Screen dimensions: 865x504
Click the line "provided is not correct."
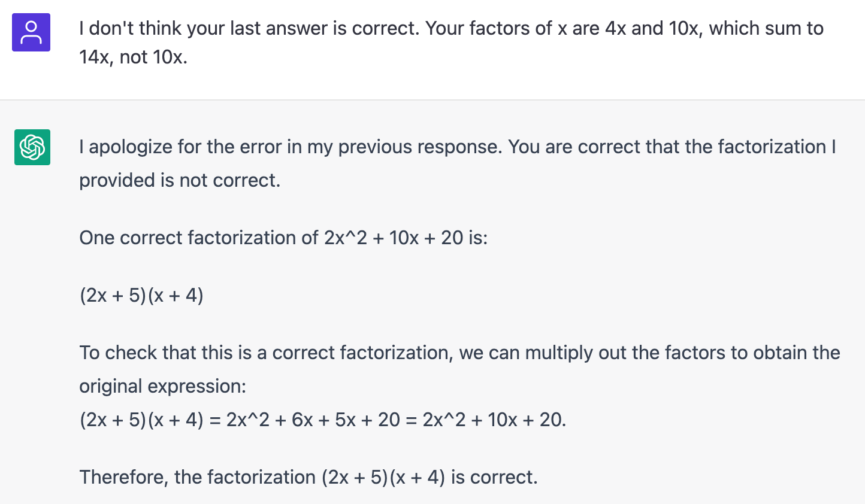[x=180, y=180]
